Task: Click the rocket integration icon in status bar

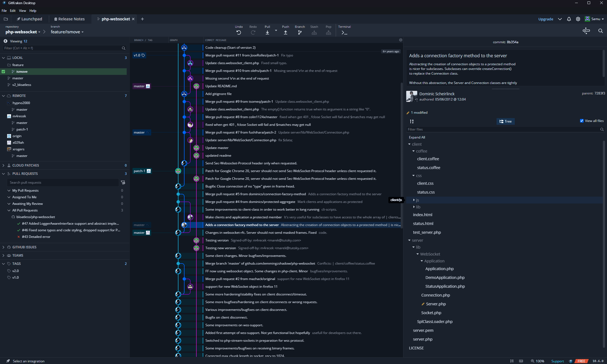Action: (8, 361)
